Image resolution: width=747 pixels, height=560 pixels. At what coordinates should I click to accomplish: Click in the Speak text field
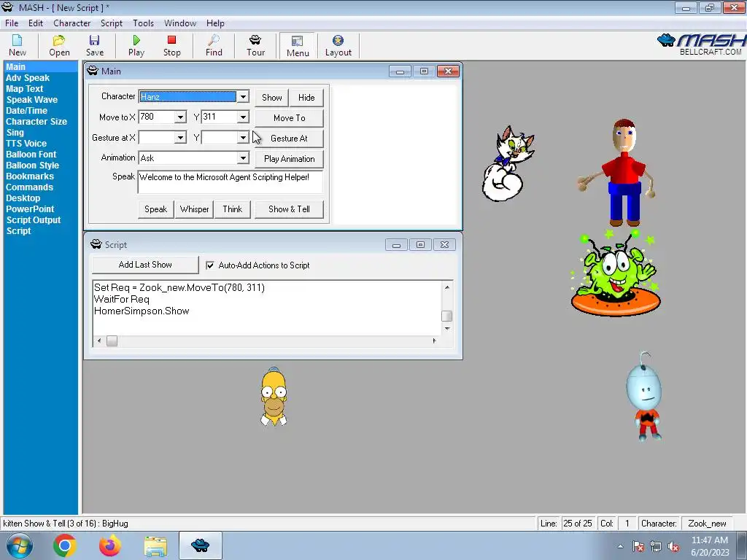point(230,182)
